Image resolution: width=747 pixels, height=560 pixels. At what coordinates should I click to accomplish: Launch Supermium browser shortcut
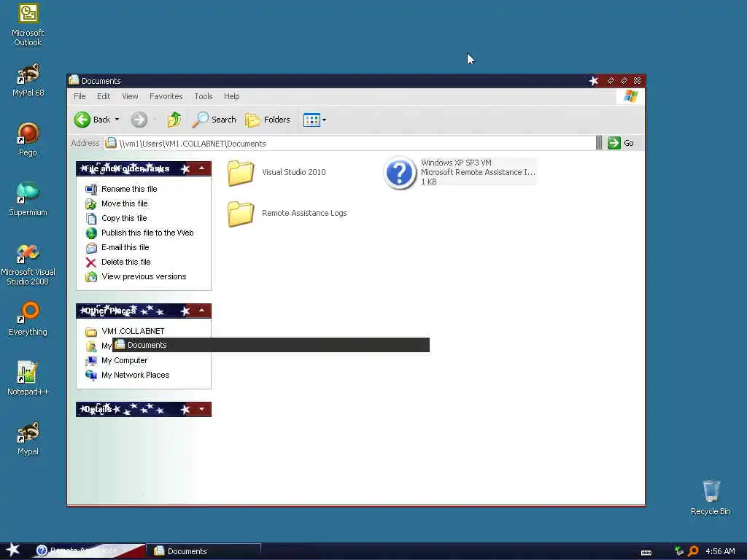[28, 200]
